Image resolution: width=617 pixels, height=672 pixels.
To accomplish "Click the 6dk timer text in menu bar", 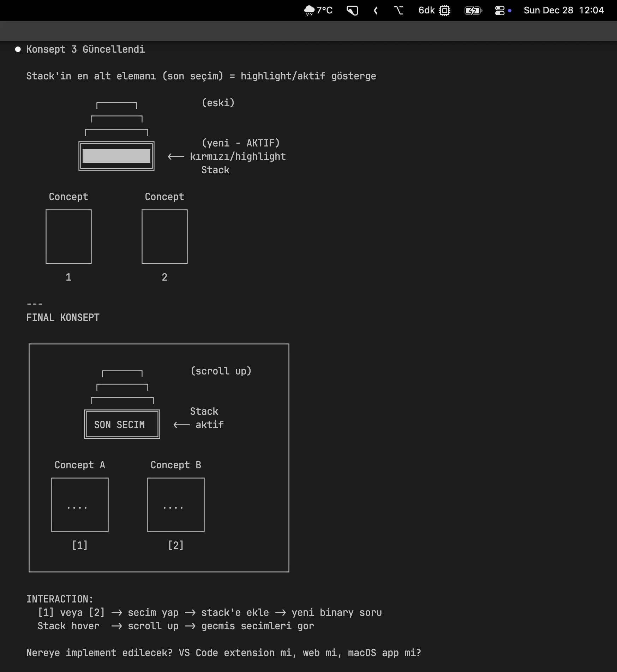I will point(426,10).
